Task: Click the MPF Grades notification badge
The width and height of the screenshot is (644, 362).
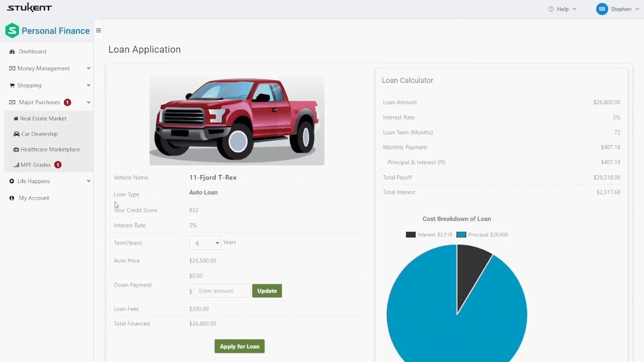Action: point(58,165)
